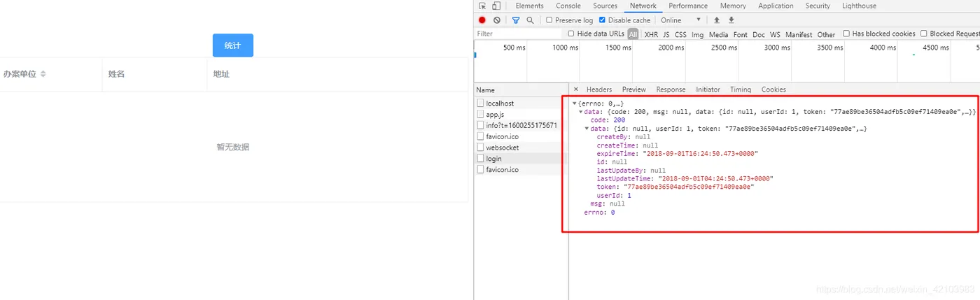Select the login request row
Viewport: 980px width, 300px height.
pos(521,159)
